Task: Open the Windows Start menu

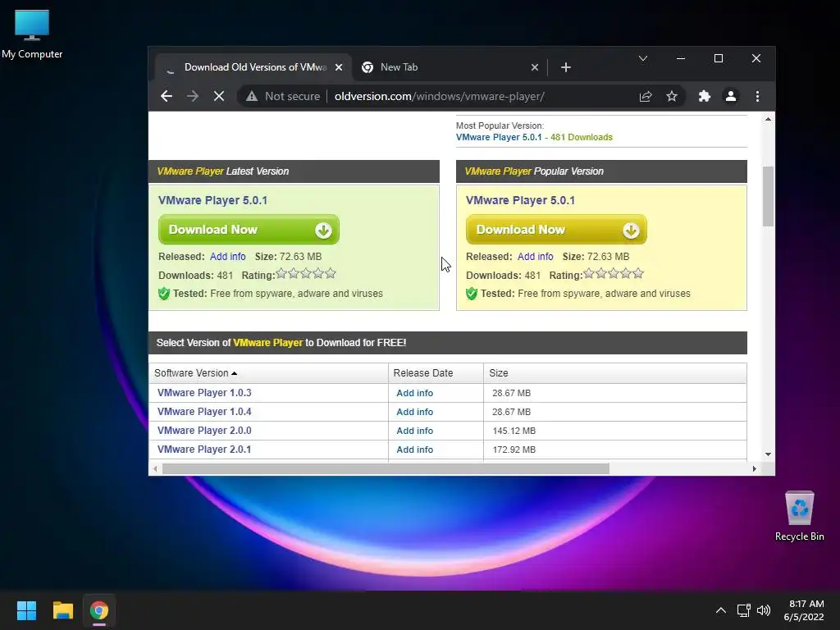Action: point(26,610)
